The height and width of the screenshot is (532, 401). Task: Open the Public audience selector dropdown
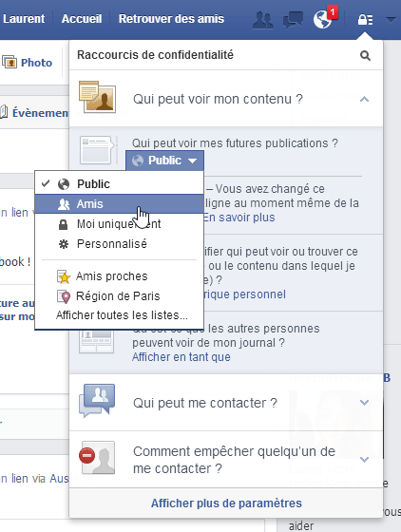[x=164, y=161]
